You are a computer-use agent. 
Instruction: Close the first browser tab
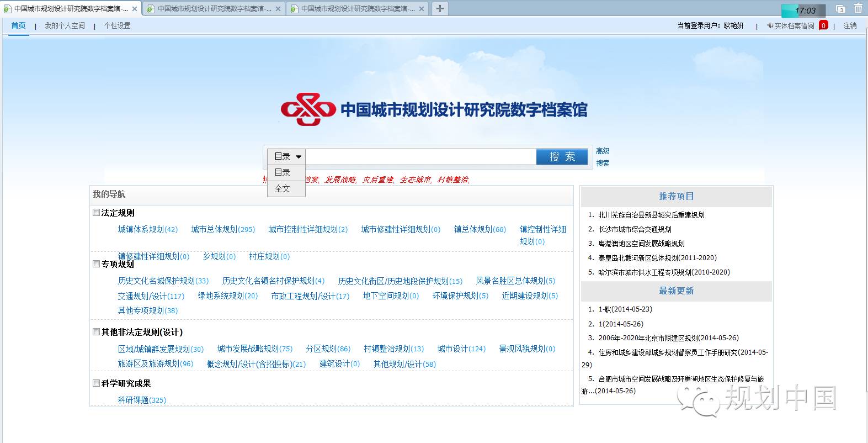tap(135, 9)
